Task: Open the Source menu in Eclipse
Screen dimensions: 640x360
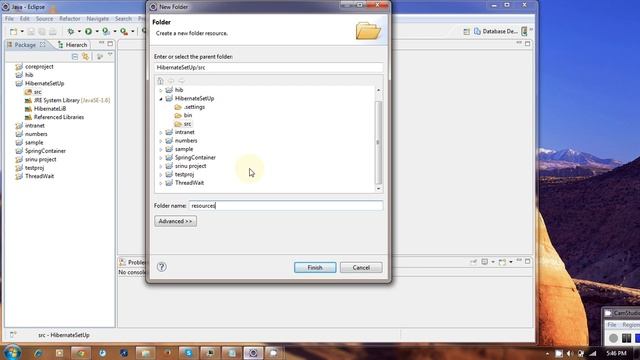Action: (44, 19)
